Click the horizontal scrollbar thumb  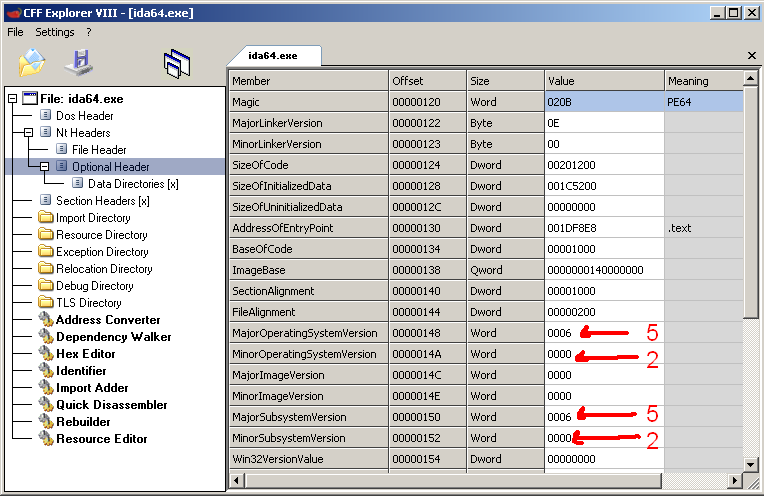pos(453,481)
